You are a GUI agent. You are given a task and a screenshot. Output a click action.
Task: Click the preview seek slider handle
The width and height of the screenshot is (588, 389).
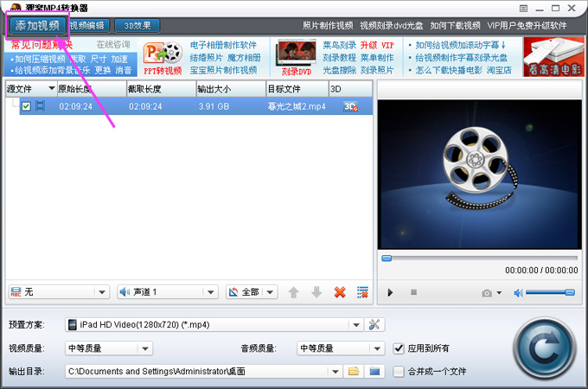(x=387, y=258)
